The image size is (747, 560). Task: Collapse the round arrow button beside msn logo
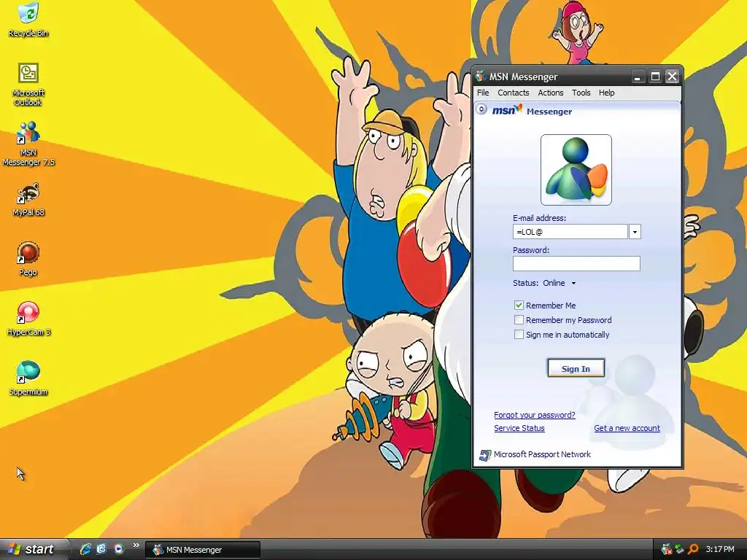(x=481, y=109)
